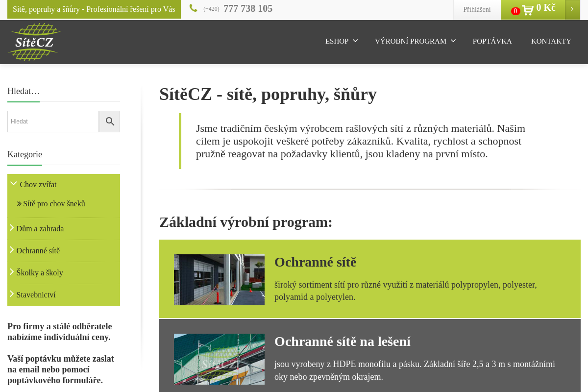The image size is (588, 392).
Task: Expand the Stavebnictví category chevron
Action: tap(12, 294)
